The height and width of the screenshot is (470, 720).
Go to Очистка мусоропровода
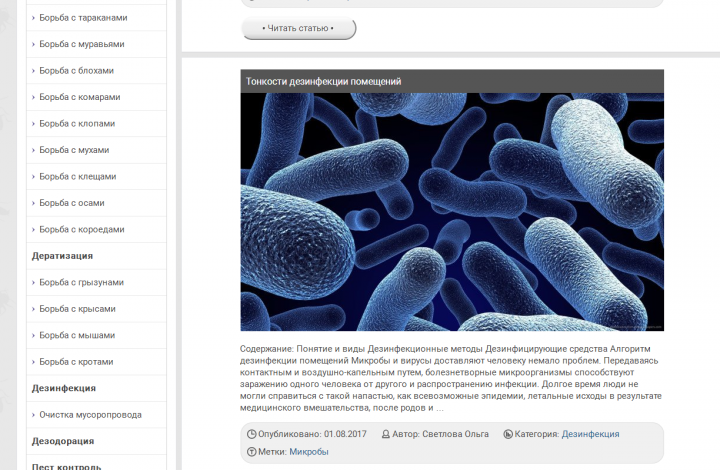(90, 415)
